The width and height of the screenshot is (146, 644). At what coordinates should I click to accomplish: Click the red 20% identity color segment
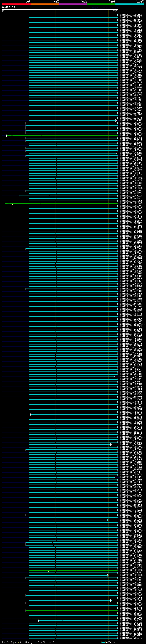pyautogui.click(x=16, y=4)
